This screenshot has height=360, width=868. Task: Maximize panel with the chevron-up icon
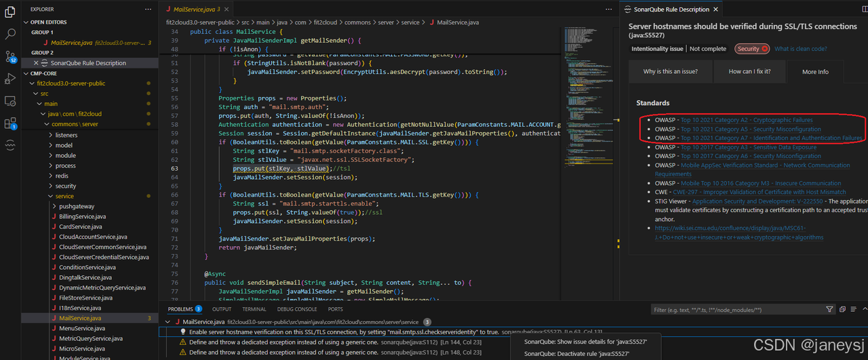864,309
